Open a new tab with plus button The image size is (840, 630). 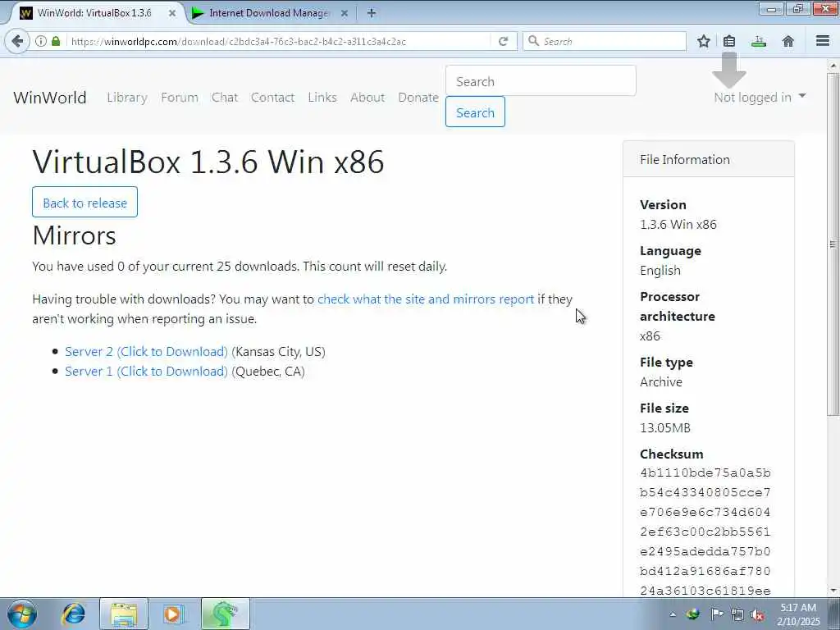[x=372, y=13]
